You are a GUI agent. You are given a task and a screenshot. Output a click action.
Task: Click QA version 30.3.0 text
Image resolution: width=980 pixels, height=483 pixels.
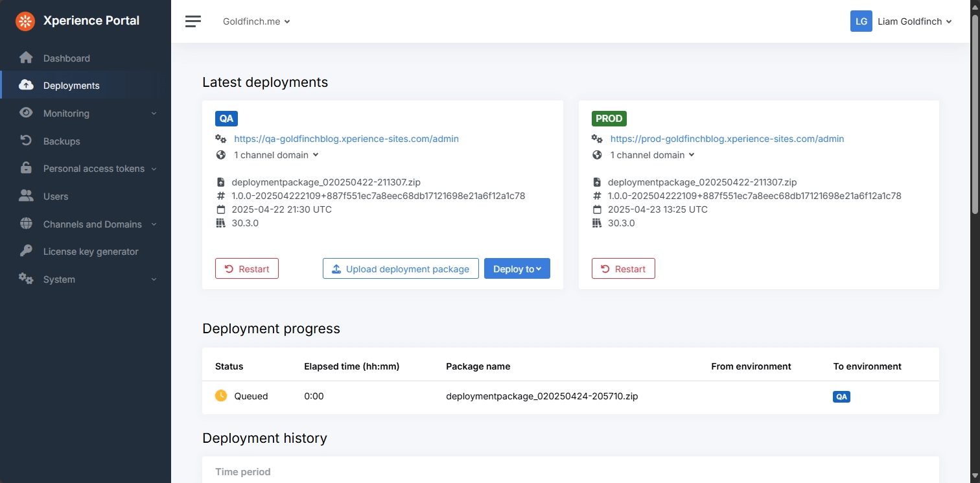(x=246, y=223)
